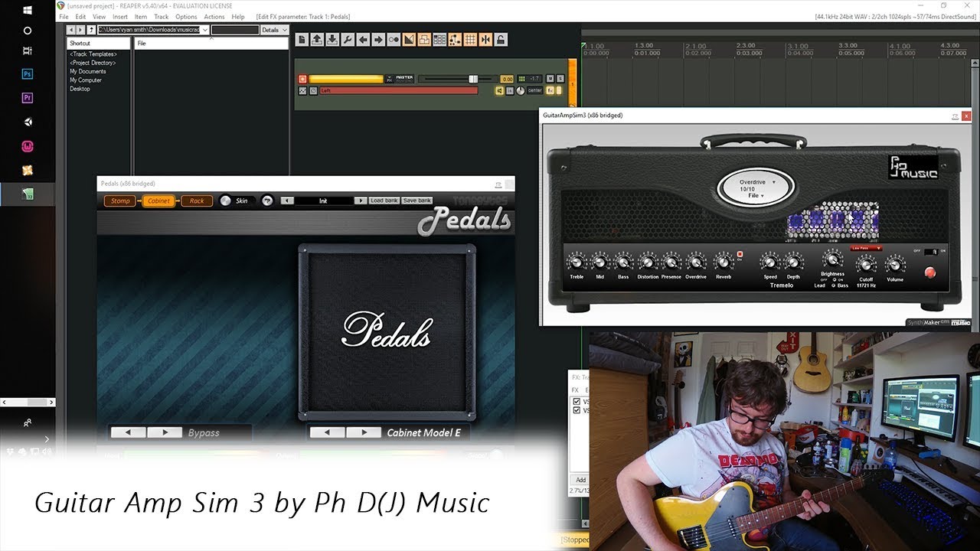The image size is (980, 551).
Task: Click the red power light on the amp
Action: click(x=930, y=272)
